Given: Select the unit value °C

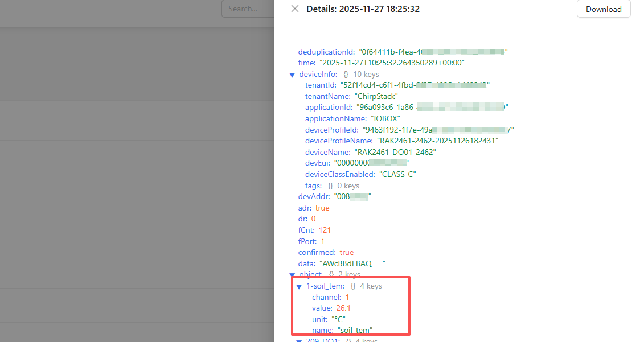Looking at the screenshot, I should click(x=338, y=319).
